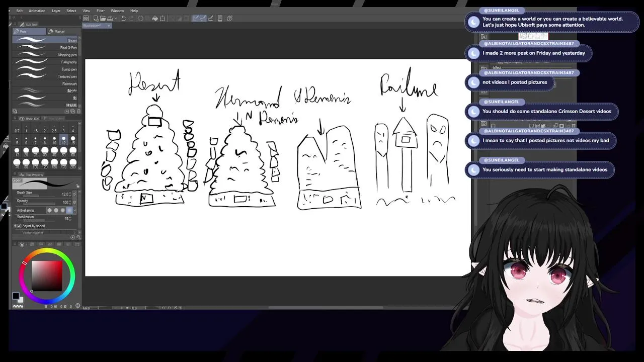The width and height of the screenshot is (644, 362).
Task: Reset tool properties to initial settings
Action: click(72, 237)
